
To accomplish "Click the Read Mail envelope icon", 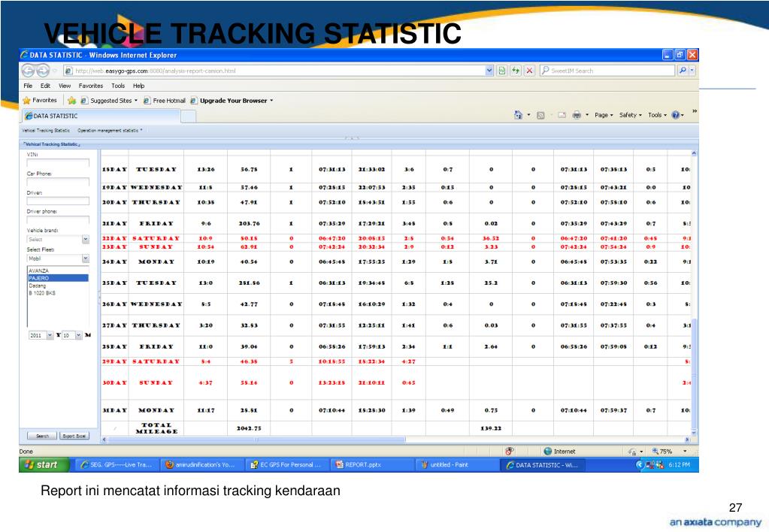I will (x=562, y=115).
